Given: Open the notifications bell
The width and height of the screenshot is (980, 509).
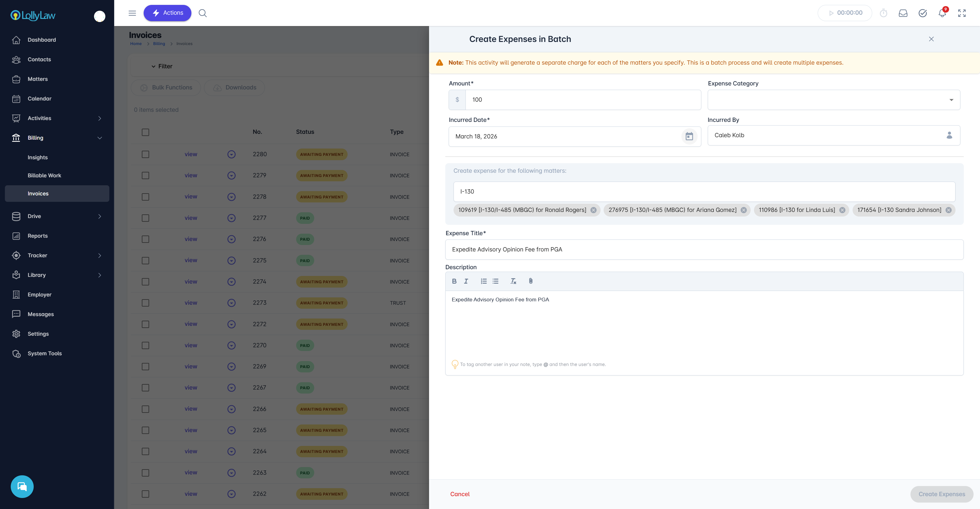Looking at the screenshot, I should (942, 13).
